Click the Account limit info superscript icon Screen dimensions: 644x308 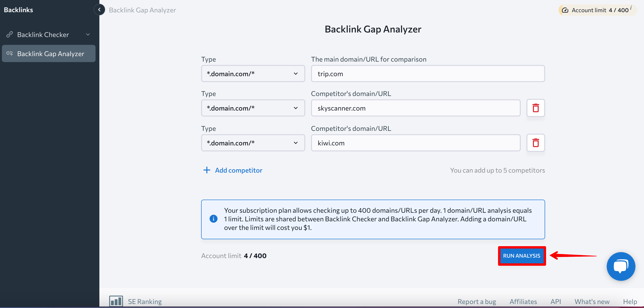631,8
